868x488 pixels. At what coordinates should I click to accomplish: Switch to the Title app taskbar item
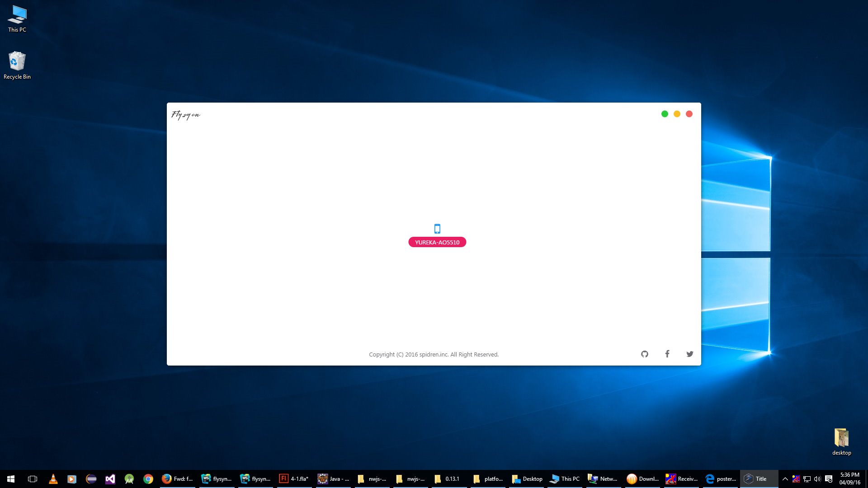pos(759,479)
